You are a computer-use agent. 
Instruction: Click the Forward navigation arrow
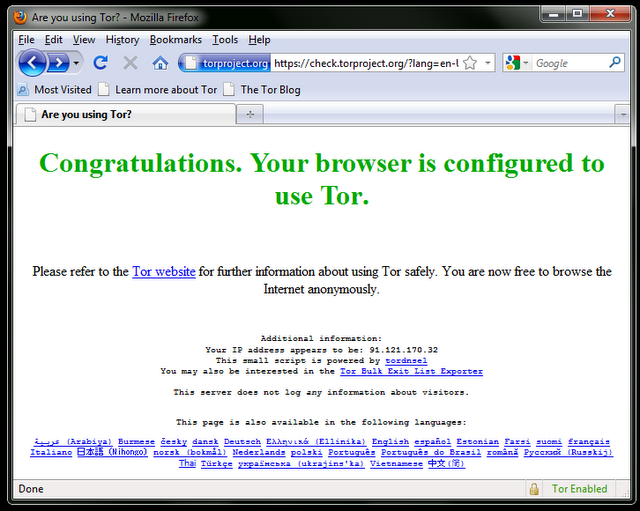pos(59,63)
